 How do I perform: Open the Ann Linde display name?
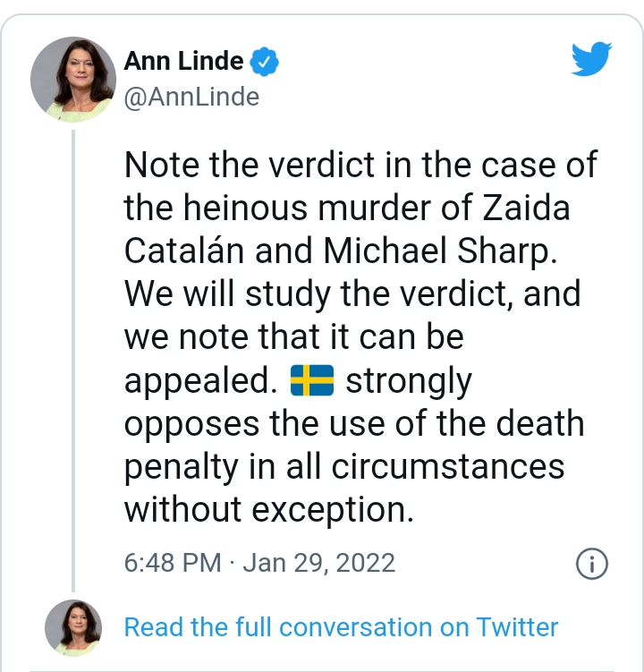click(x=183, y=61)
